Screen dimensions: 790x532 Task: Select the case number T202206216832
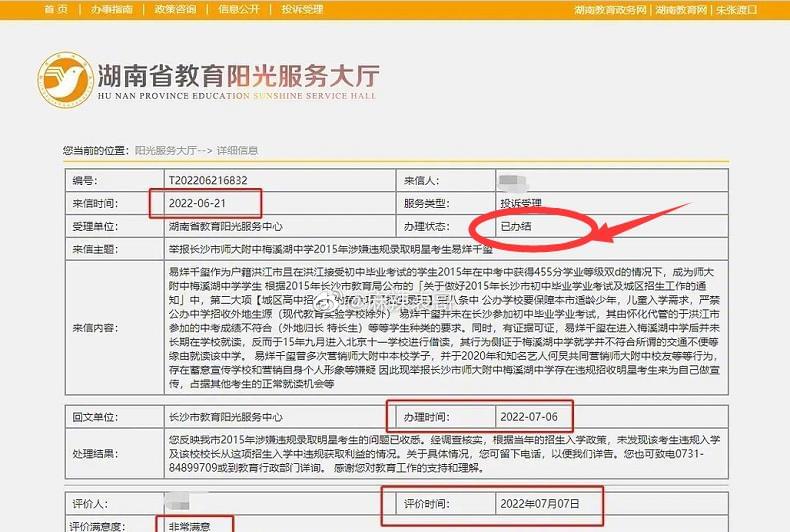point(208,180)
